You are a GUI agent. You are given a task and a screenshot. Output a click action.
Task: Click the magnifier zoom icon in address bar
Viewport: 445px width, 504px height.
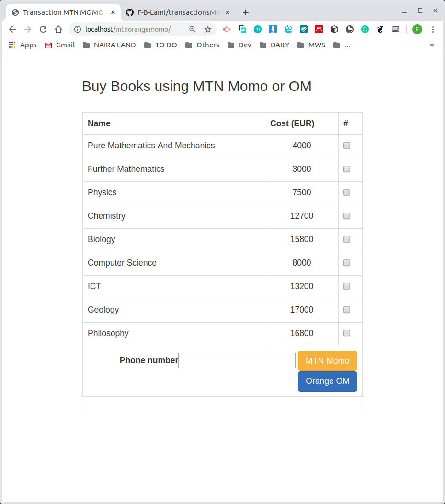tap(192, 29)
